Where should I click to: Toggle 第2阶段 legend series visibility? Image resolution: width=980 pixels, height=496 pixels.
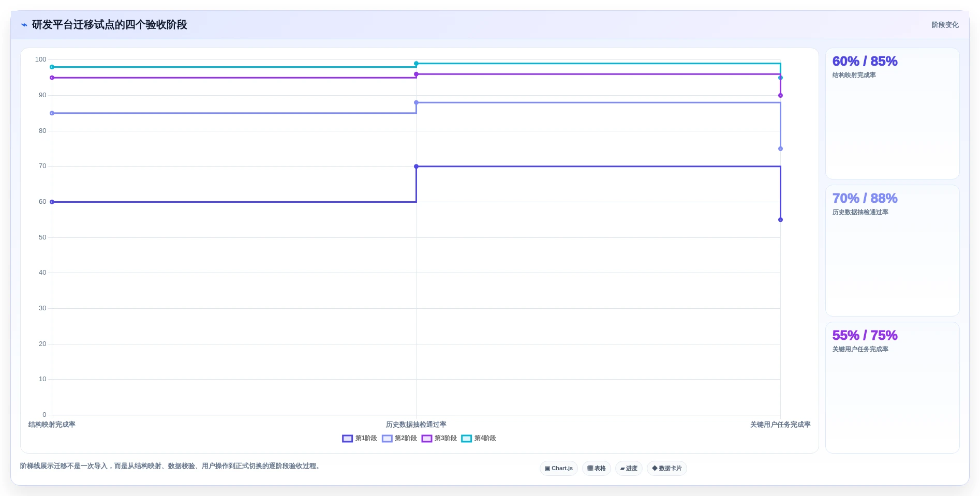[x=399, y=438]
